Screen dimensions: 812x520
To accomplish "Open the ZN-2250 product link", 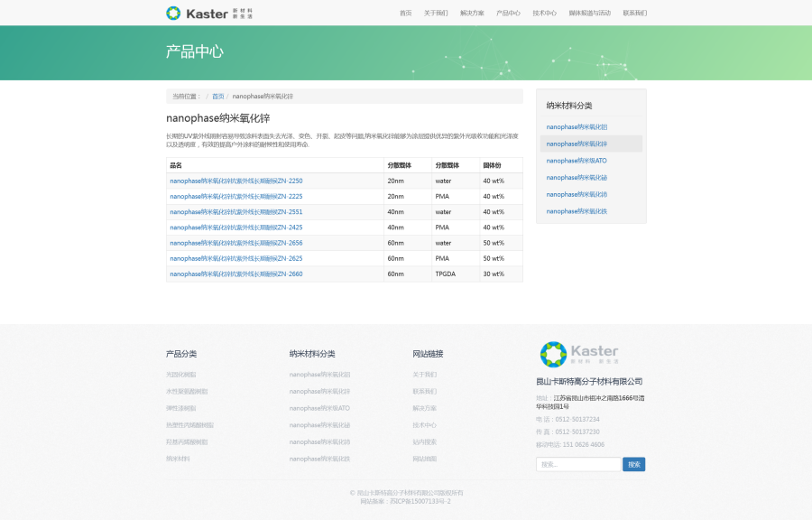I will click(x=236, y=181).
